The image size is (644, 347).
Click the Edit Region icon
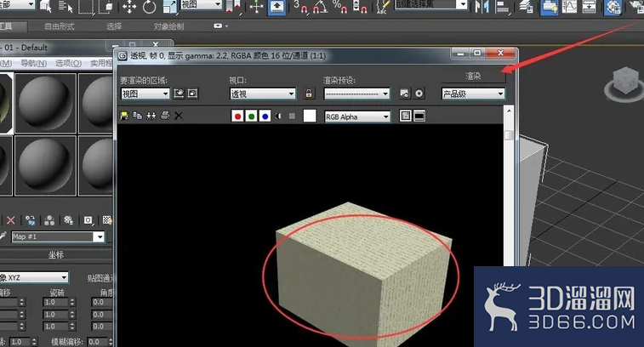[179, 94]
